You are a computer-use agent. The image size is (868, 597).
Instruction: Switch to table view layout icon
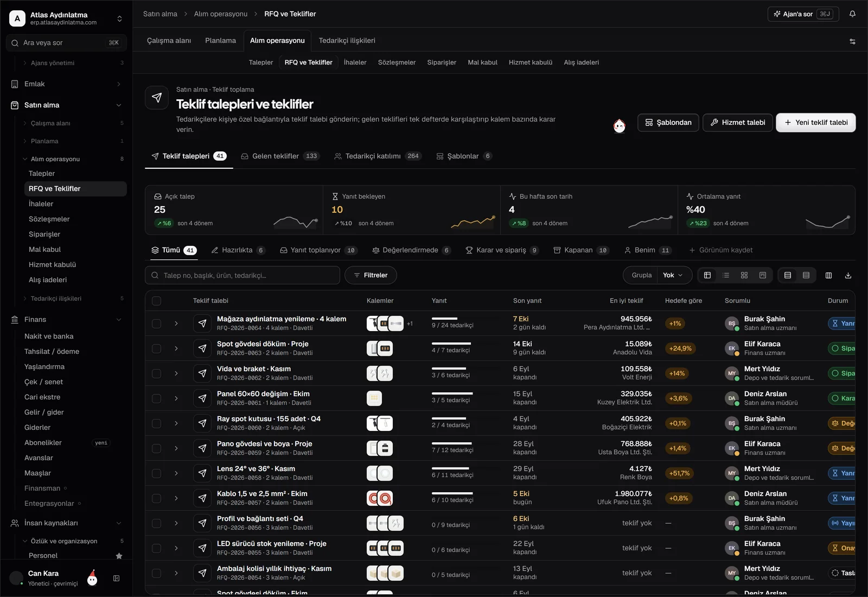(x=707, y=276)
